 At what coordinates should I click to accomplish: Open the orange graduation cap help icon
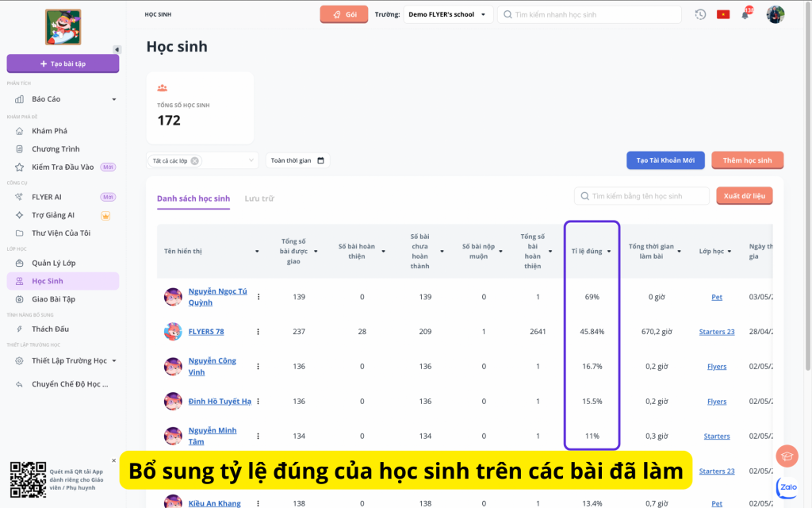coord(787,456)
